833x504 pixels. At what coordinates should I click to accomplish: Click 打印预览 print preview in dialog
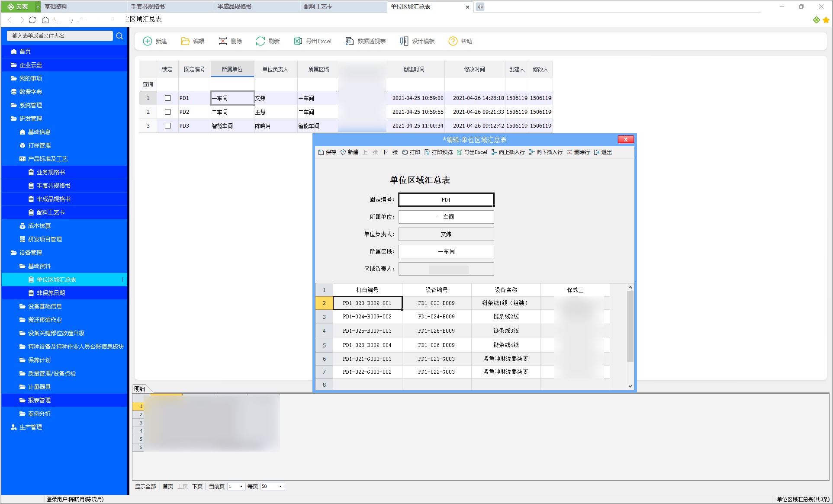[438, 152]
